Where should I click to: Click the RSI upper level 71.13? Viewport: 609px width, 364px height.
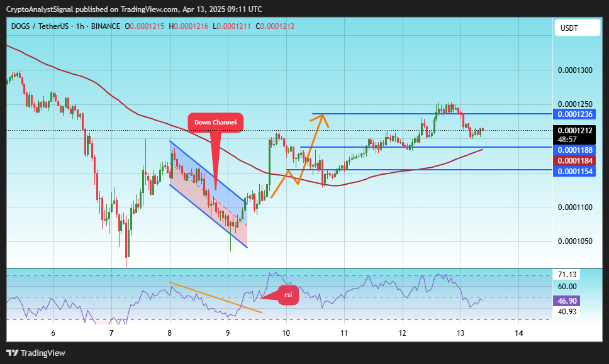[567, 275]
